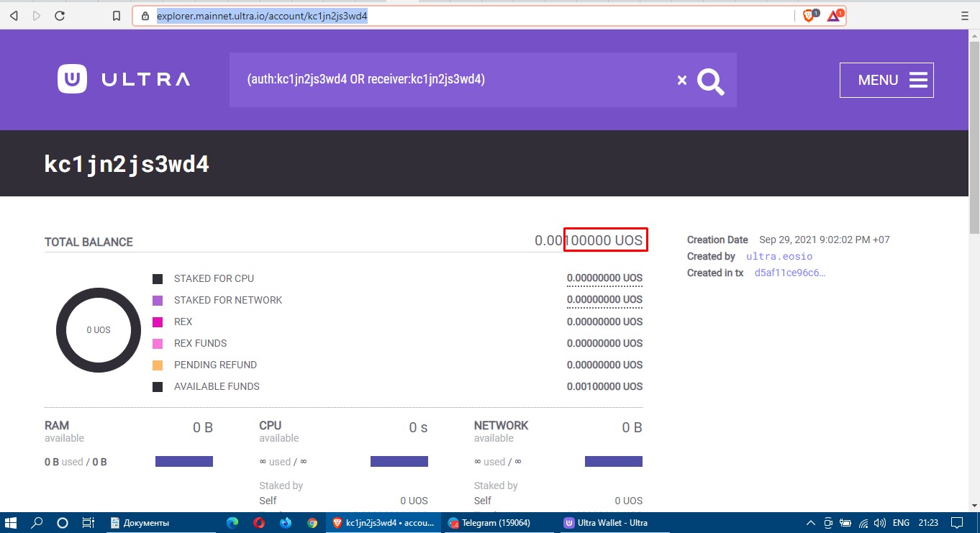Viewport: 980px width, 533px height.
Task: Bookmark this page in the browser
Action: 117,16
